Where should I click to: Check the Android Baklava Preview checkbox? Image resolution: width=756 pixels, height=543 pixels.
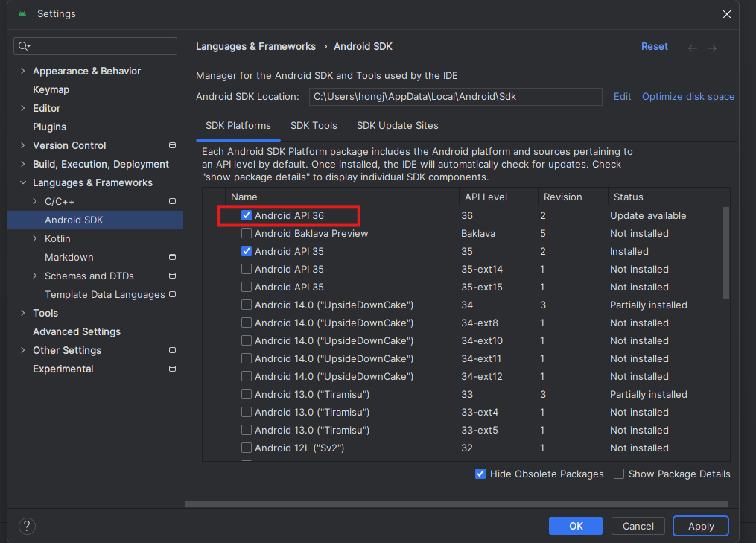click(247, 233)
